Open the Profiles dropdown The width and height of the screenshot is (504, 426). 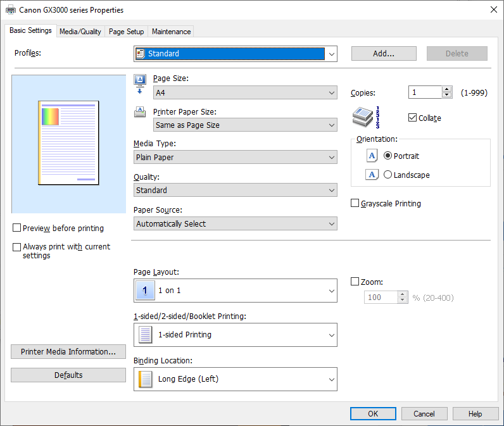point(236,54)
